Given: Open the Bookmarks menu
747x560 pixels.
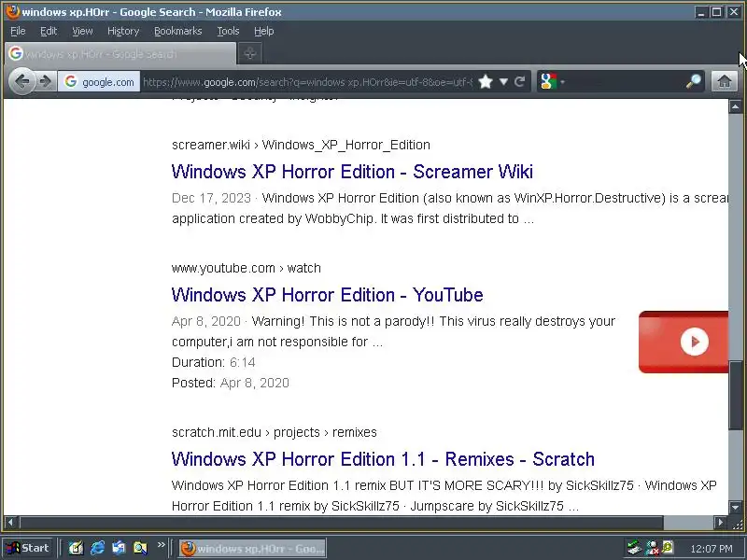Looking at the screenshot, I should point(177,31).
